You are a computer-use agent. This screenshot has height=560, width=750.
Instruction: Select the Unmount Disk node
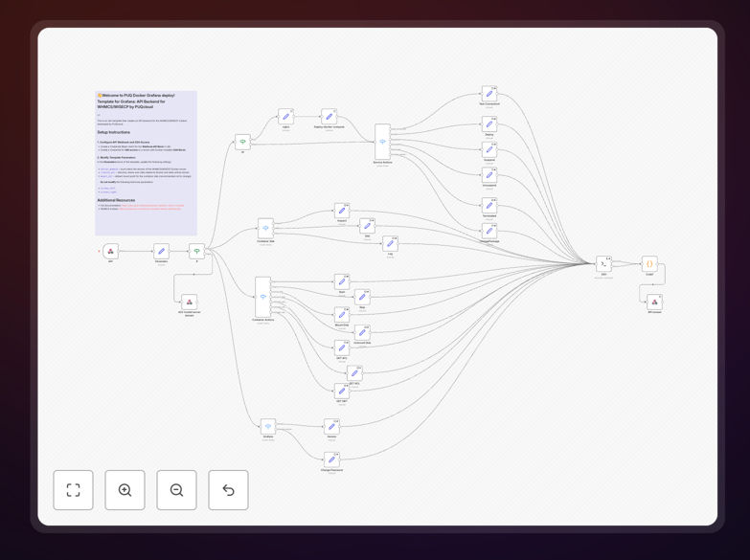click(x=362, y=332)
